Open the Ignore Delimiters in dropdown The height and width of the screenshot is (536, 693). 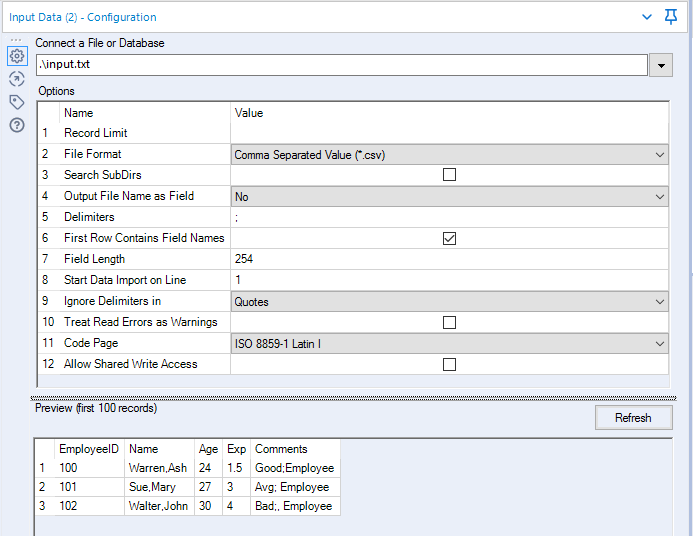(659, 302)
